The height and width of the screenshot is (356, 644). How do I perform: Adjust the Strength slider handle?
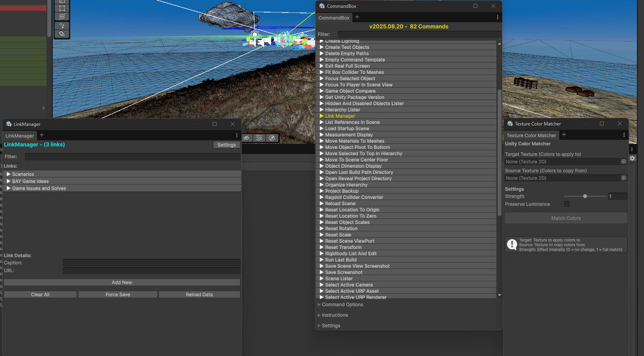[x=585, y=197]
